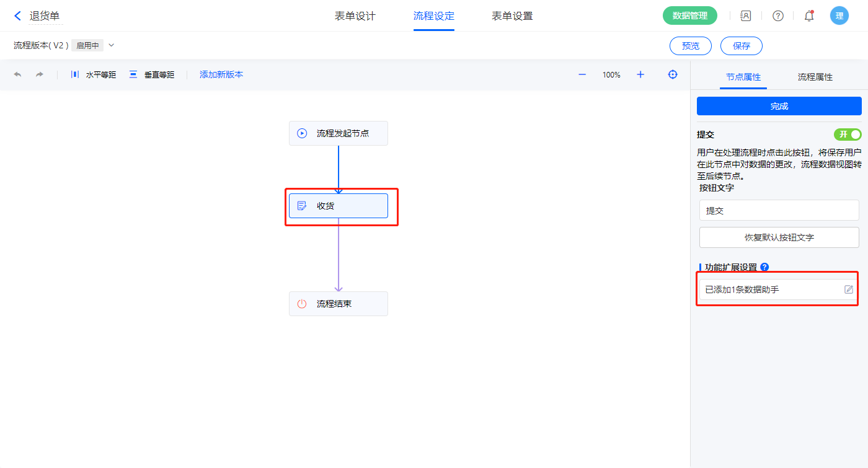Click the back arrow beside 退货单
The height and width of the screenshot is (468, 868).
tap(17, 15)
